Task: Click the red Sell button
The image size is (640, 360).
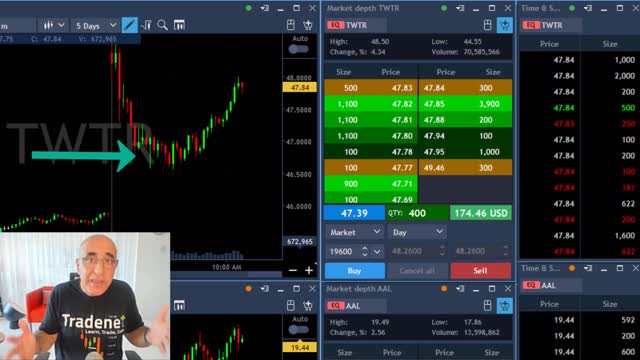Action: coord(480,271)
